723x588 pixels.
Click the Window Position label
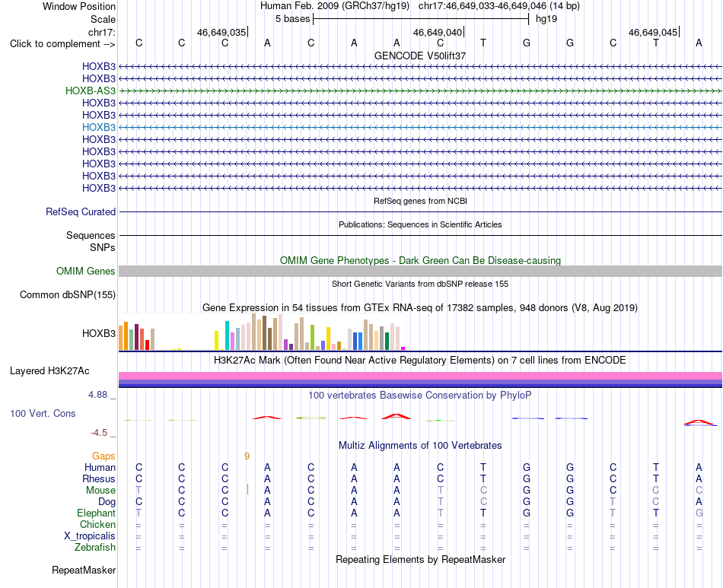coord(79,6)
